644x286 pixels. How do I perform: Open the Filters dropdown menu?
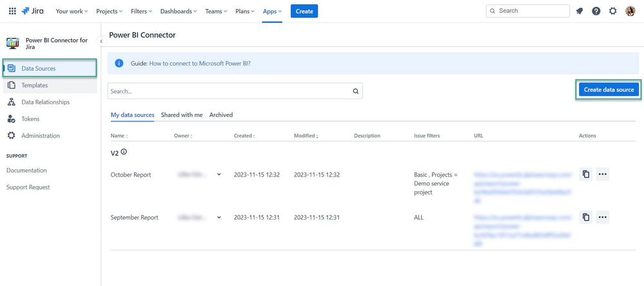pos(141,11)
